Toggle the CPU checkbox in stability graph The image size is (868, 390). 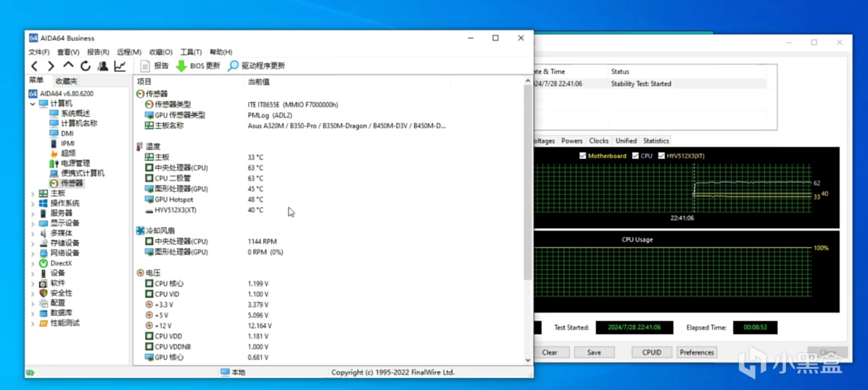[x=635, y=156]
